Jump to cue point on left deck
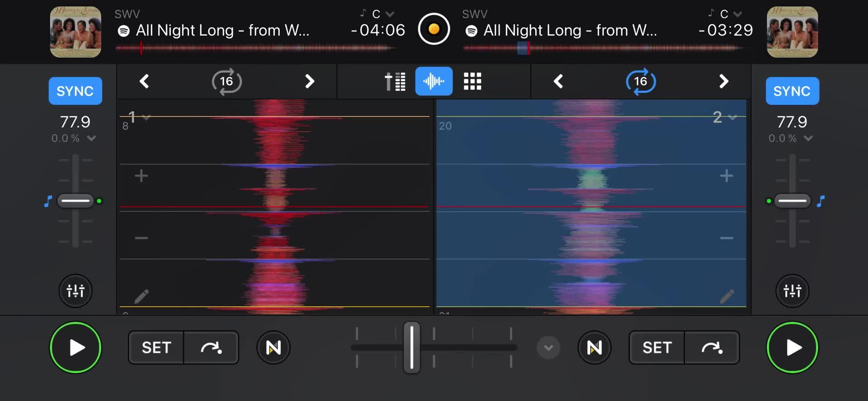Image resolution: width=868 pixels, height=401 pixels. [211, 348]
